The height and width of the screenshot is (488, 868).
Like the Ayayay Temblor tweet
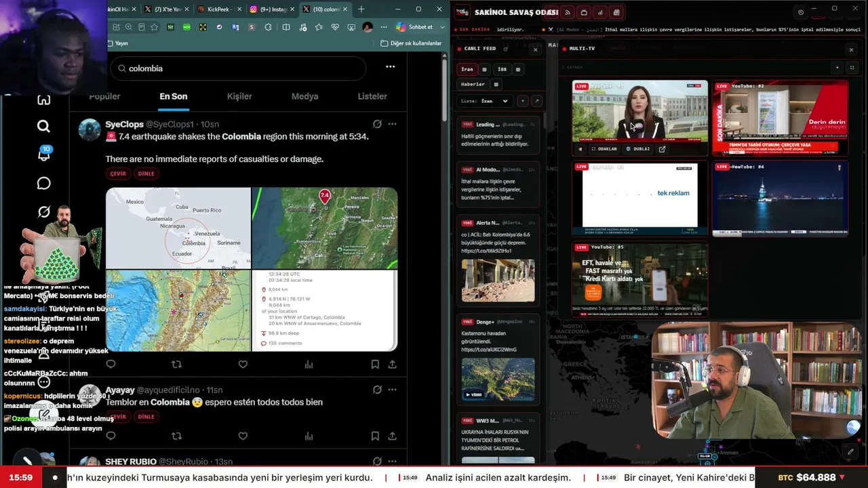coord(243,436)
